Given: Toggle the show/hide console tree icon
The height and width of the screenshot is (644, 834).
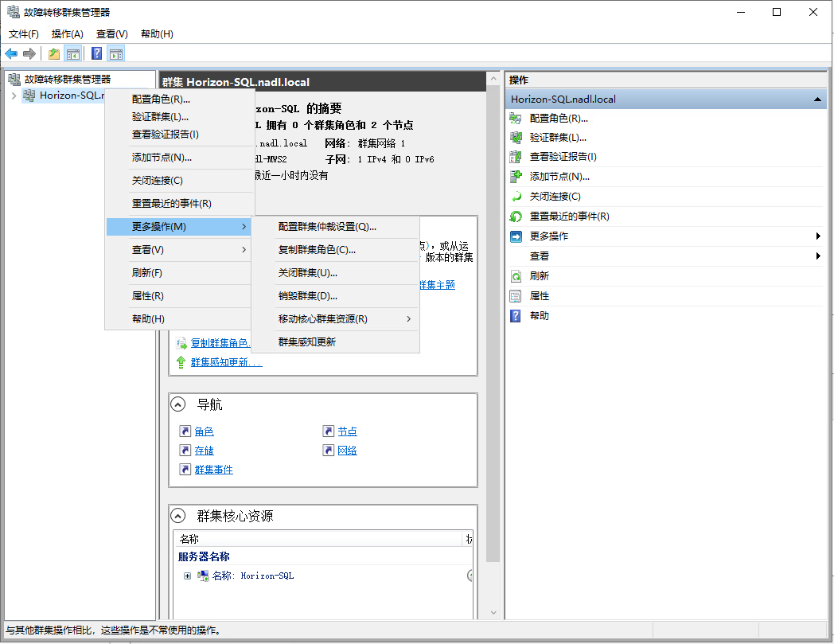Looking at the screenshot, I should tap(73, 54).
